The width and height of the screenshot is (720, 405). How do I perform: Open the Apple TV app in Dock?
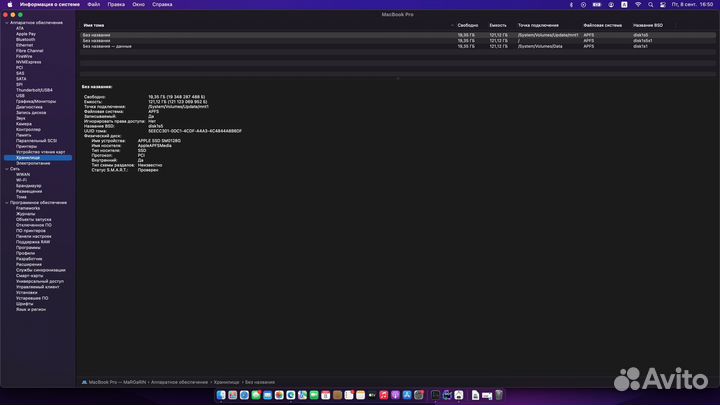click(x=370, y=396)
